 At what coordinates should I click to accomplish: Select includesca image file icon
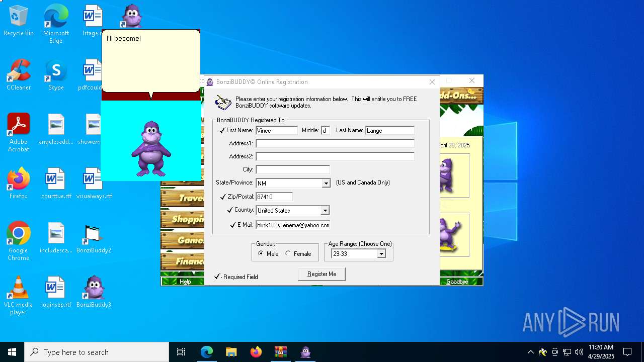pyautogui.click(x=56, y=238)
